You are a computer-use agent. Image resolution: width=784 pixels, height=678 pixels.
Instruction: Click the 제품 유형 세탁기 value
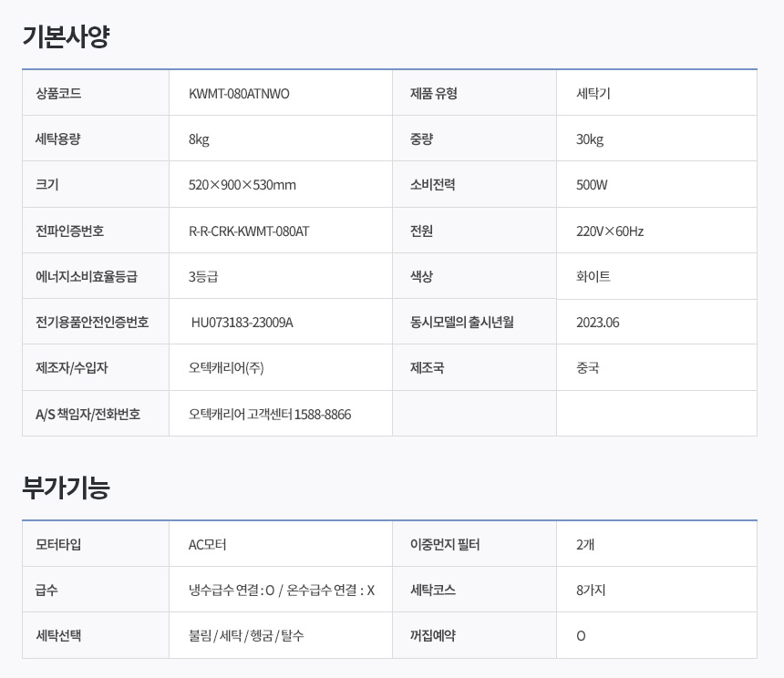[x=593, y=94]
